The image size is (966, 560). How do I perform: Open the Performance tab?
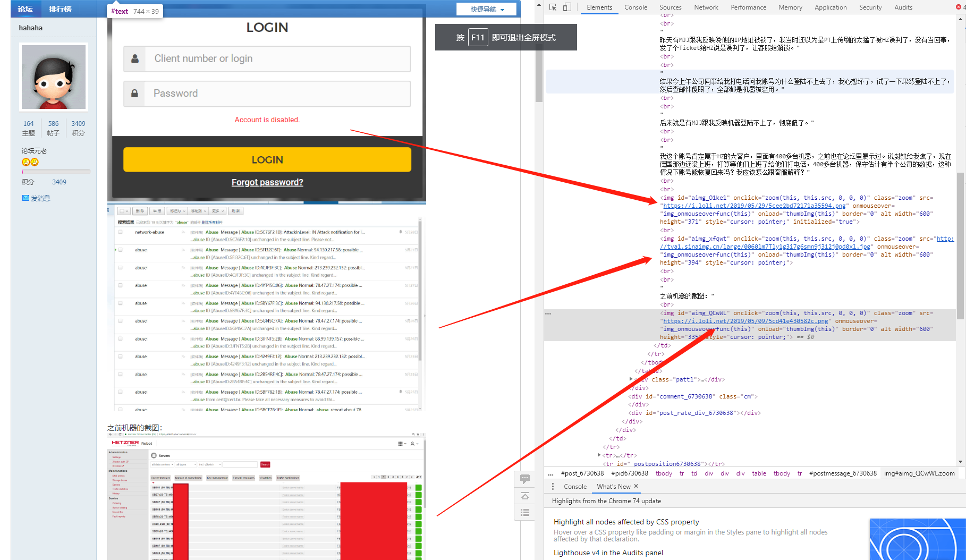tap(748, 7)
